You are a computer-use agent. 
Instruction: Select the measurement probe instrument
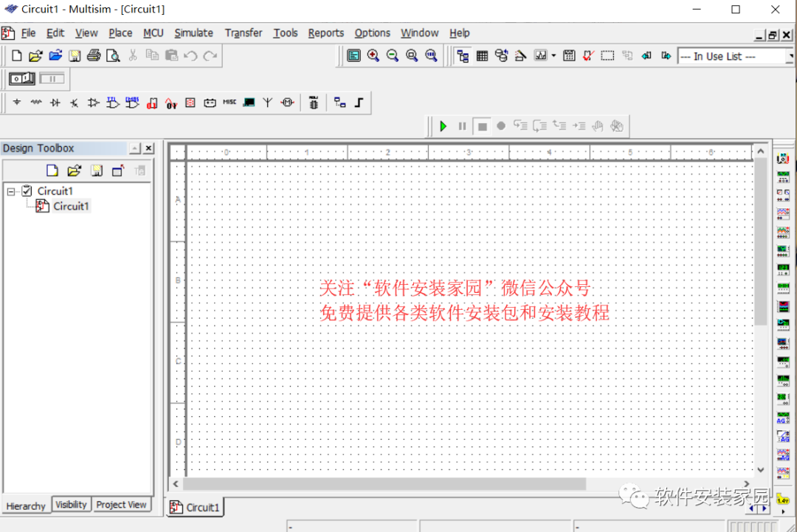[x=783, y=500]
